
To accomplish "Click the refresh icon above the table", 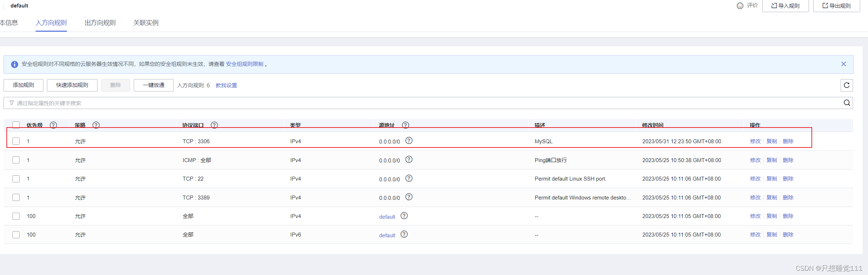I will pos(847,85).
